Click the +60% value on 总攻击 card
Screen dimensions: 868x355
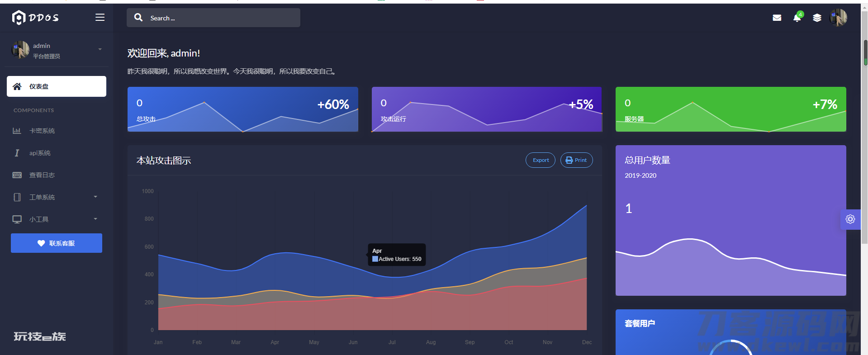(x=333, y=105)
